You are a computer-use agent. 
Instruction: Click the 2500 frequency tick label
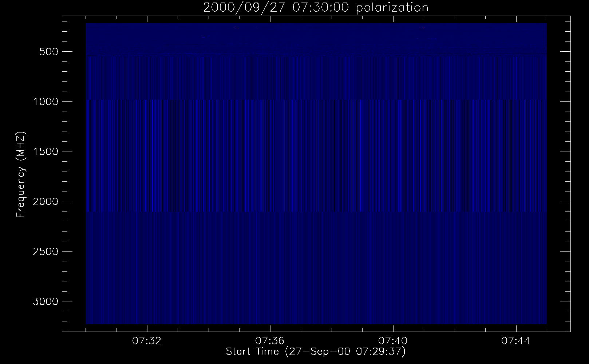click(45, 252)
